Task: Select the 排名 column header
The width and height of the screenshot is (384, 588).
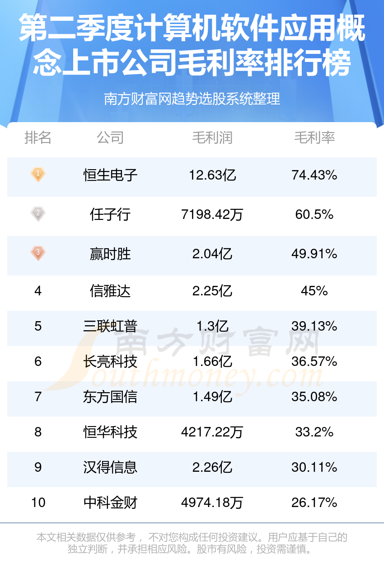Action: tap(38, 138)
